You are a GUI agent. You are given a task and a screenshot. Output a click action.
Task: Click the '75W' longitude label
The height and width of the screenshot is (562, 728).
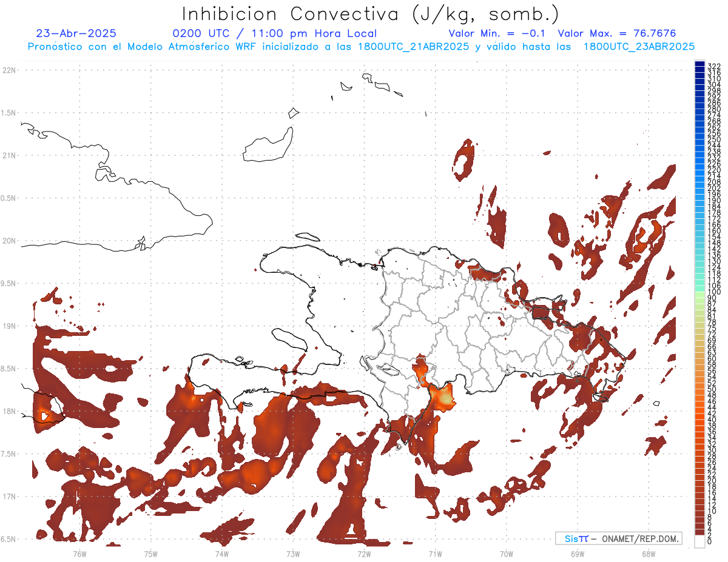pyautogui.click(x=151, y=554)
